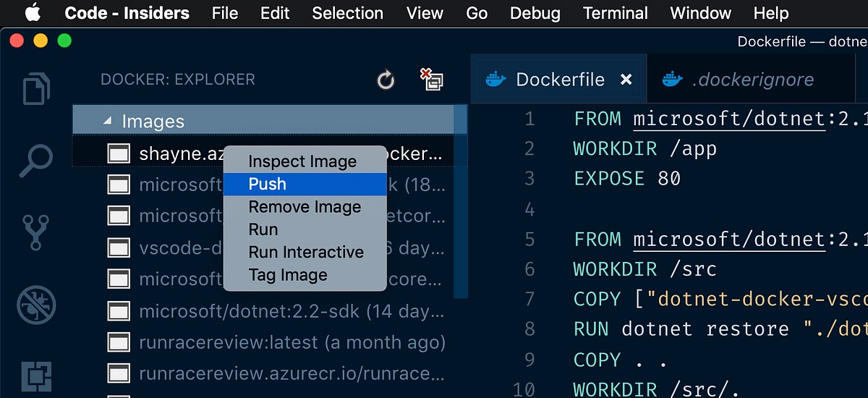Image resolution: width=868 pixels, height=398 pixels.
Task: Open the Explorer files icon in activity bar
Action: point(36,89)
